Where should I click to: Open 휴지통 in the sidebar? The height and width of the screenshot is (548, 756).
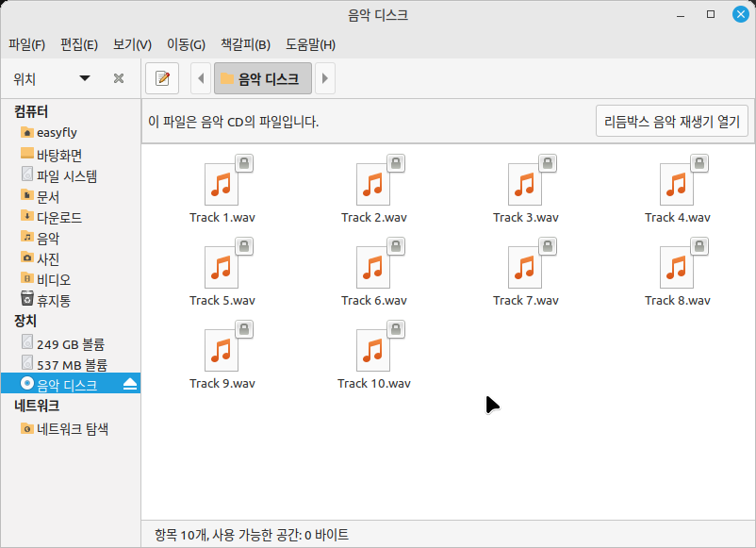[x=71, y=300]
